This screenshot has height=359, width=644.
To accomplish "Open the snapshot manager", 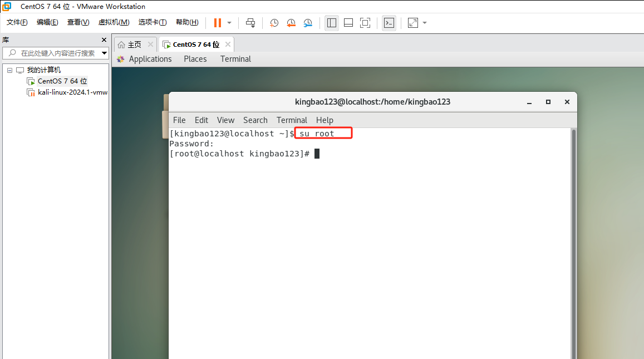I will tap(308, 23).
